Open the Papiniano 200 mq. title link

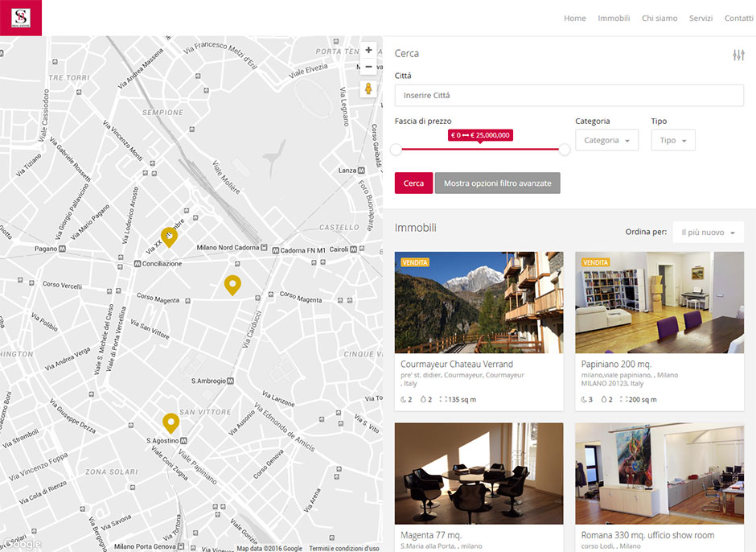(x=616, y=364)
